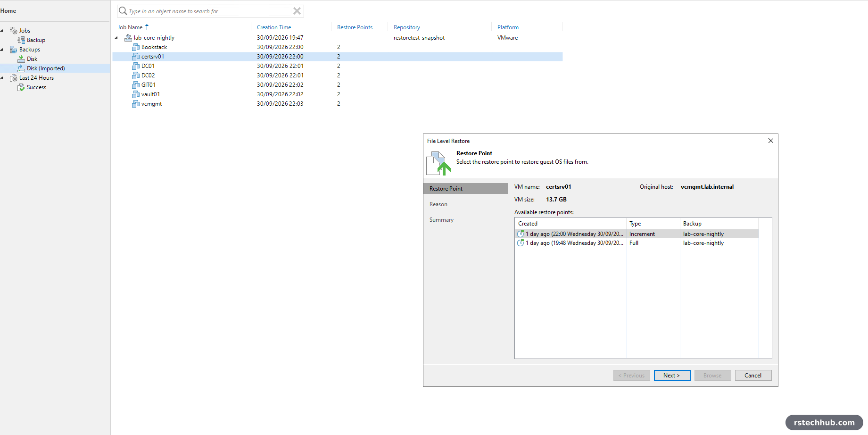This screenshot has height=435, width=868.
Task: Clear the search box with X icon
Action: pyautogui.click(x=297, y=11)
